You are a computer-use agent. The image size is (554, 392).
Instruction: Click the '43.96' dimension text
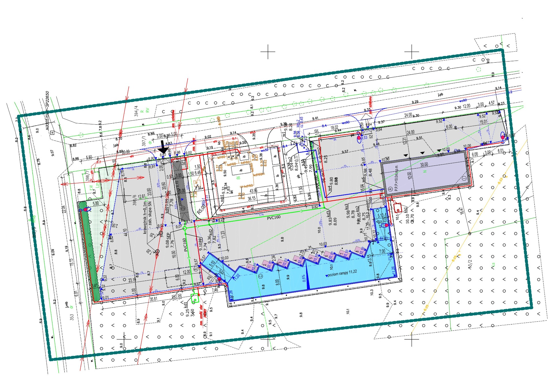point(254,191)
